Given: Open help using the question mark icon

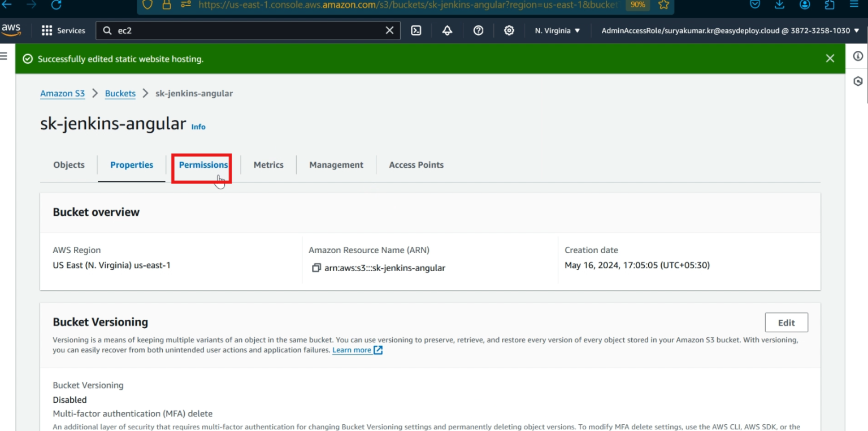Looking at the screenshot, I should (x=478, y=31).
